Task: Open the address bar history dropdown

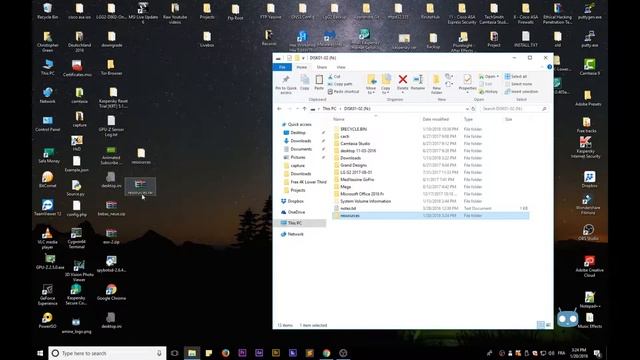Action: point(467,109)
